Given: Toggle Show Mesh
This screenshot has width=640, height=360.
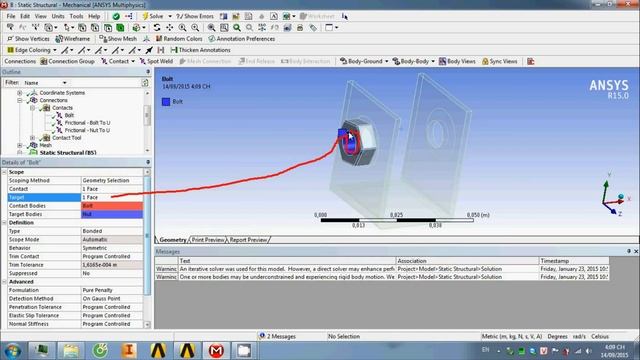Looking at the screenshot, I should pos(118,39).
